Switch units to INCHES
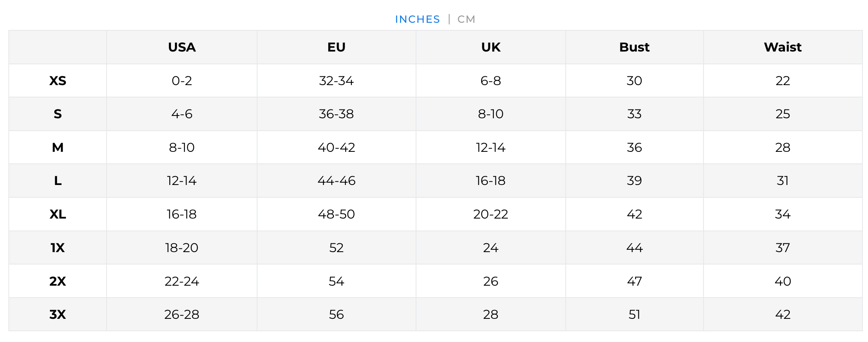868x342 pixels. coord(417,19)
